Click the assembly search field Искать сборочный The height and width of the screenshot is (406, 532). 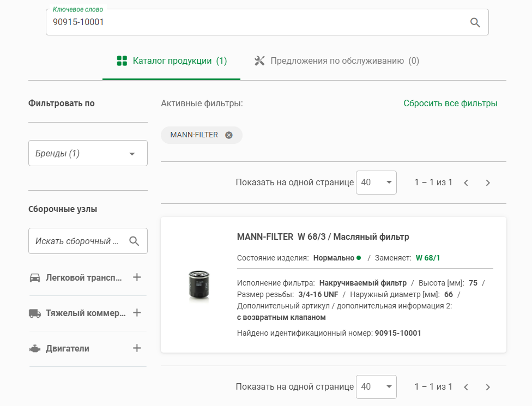[x=88, y=241]
